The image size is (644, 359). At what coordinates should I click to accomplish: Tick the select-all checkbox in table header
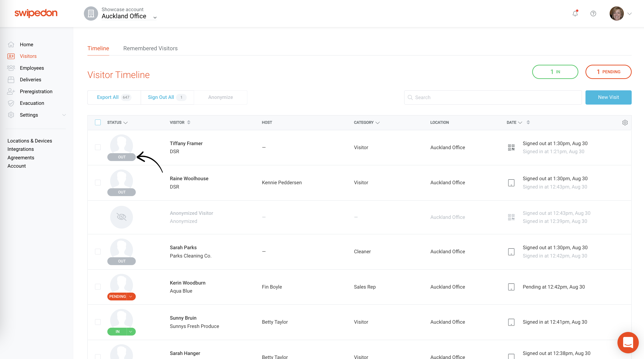pyautogui.click(x=98, y=122)
